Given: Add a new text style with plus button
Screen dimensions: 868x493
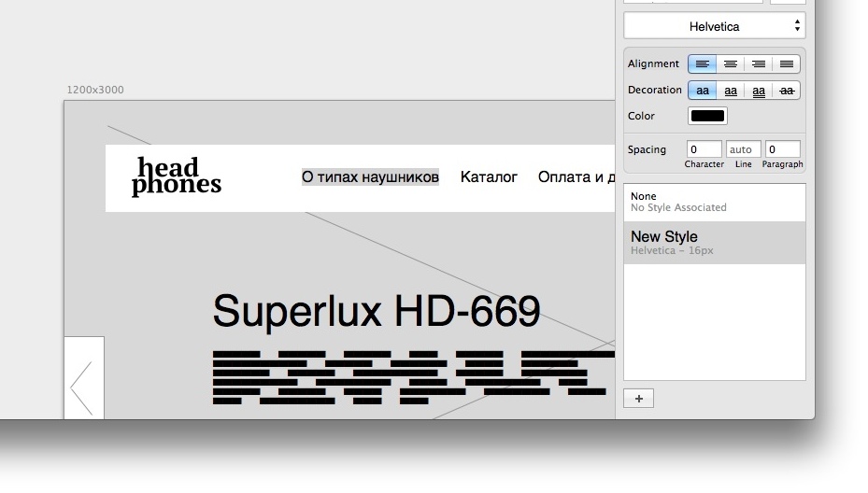Looking at the screenshot, I should tap(638, 399).
